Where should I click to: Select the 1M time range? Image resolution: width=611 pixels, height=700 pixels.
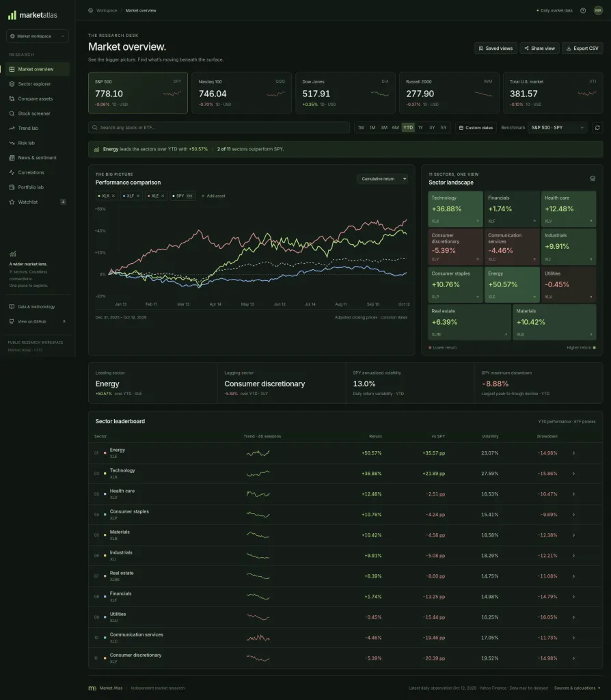point(372,128)
